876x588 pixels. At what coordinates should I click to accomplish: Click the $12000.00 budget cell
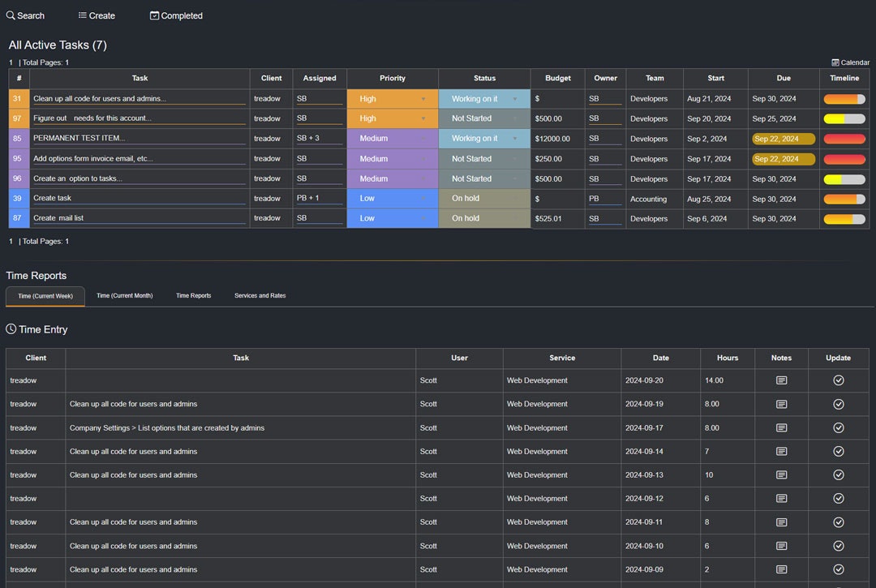coord(557,139)
